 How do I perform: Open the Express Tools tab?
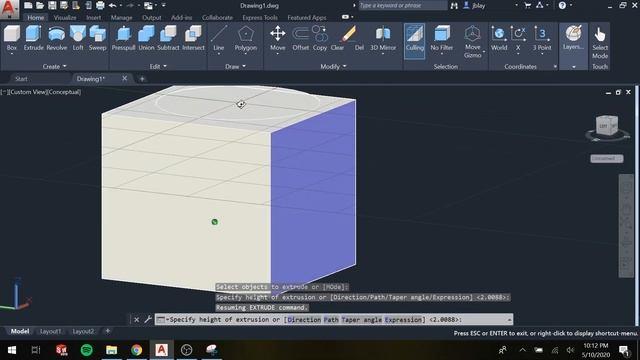[260, 18]
